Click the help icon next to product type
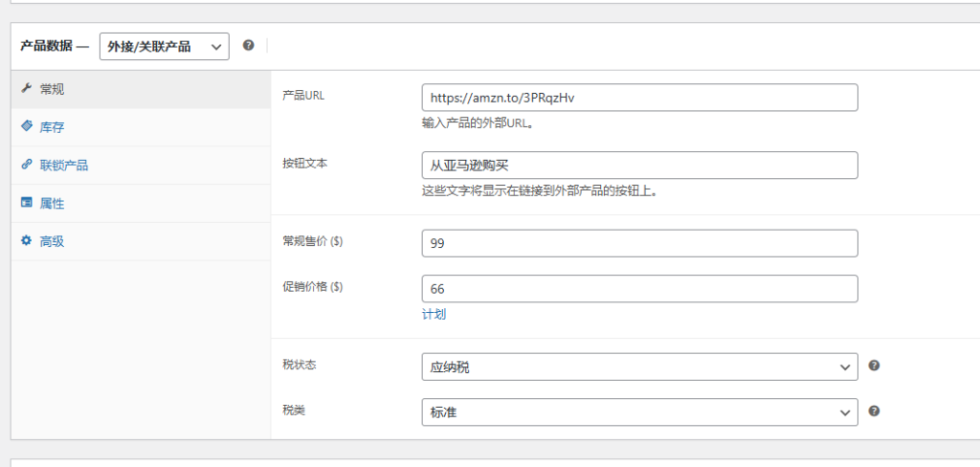The height and width of the screenshot is (467, 980). [x=248, y=46]
